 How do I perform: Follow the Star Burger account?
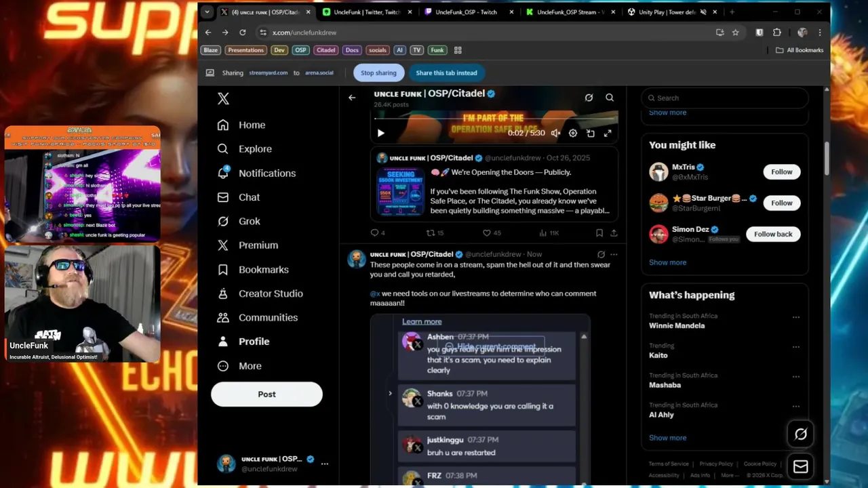coord(781,203)
